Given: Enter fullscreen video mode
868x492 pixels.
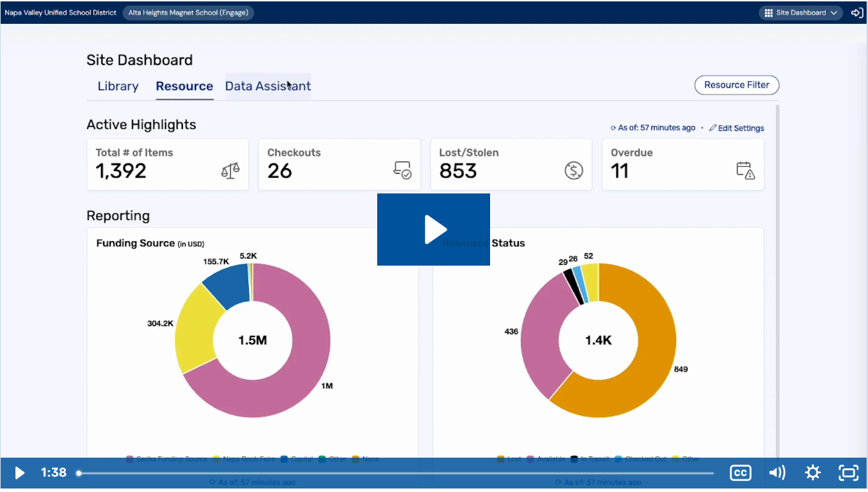Looking at the screenshot, I should [x=848, y=473].
